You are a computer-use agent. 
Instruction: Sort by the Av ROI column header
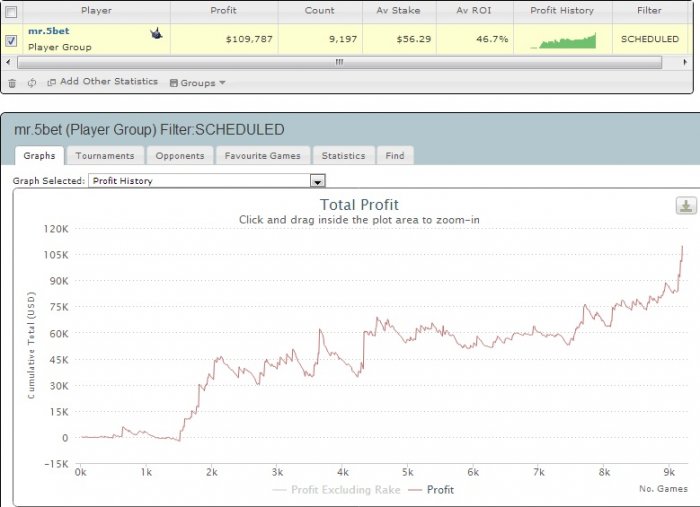pos(474,11)
